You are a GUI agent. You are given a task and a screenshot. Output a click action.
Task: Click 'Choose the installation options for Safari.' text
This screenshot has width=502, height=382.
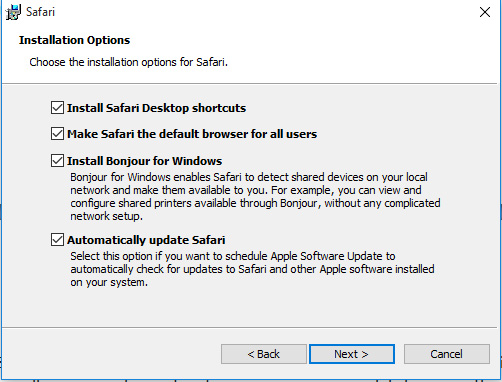point(128,62)
